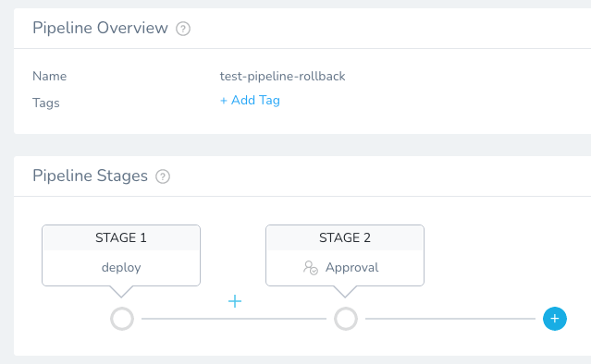Open help for Pipeline Overview

(183, 29)
